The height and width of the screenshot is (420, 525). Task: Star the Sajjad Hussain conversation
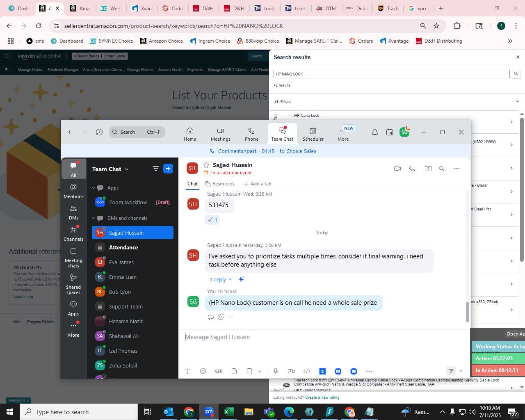(x=206, y=165)
